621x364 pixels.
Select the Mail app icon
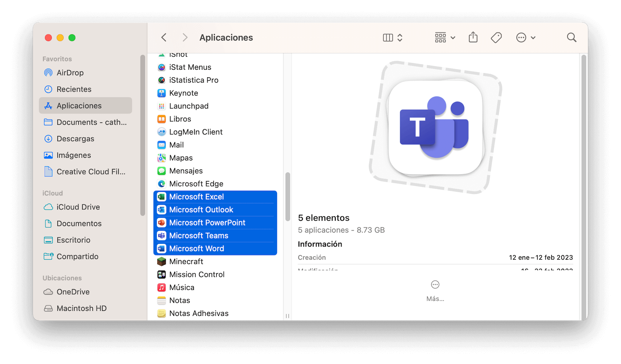coord(161,145)
